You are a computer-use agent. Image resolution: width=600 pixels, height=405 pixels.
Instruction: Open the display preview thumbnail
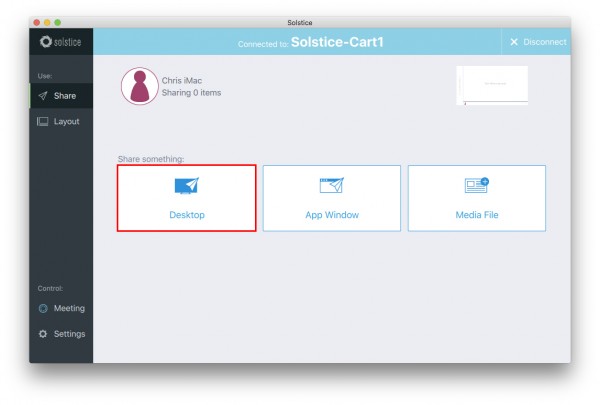(492, 85)
